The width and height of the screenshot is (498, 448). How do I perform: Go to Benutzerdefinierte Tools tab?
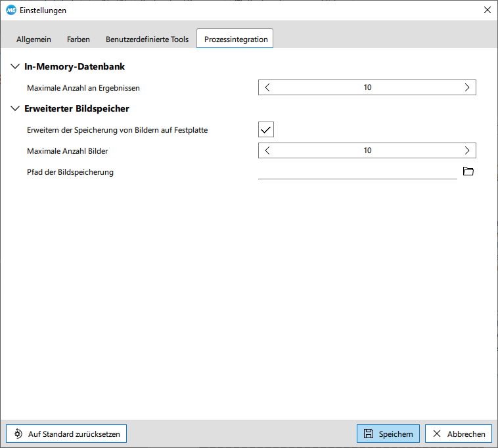147,39
